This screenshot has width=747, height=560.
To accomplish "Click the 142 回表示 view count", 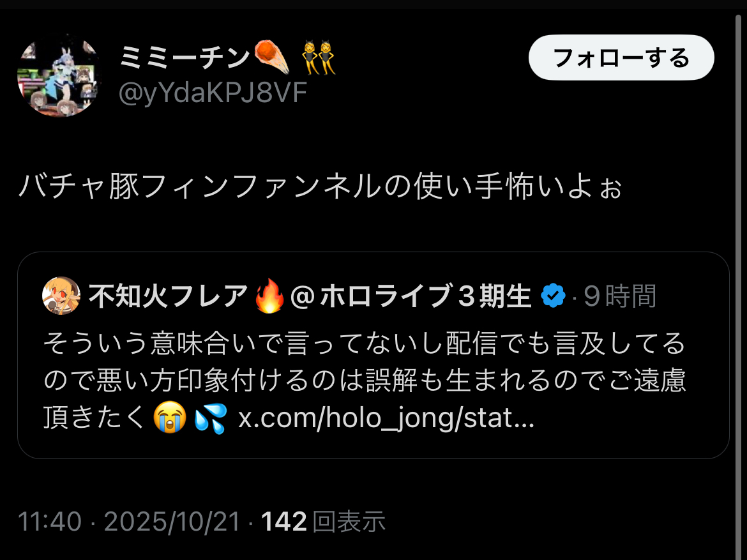I will click(323, 522).
